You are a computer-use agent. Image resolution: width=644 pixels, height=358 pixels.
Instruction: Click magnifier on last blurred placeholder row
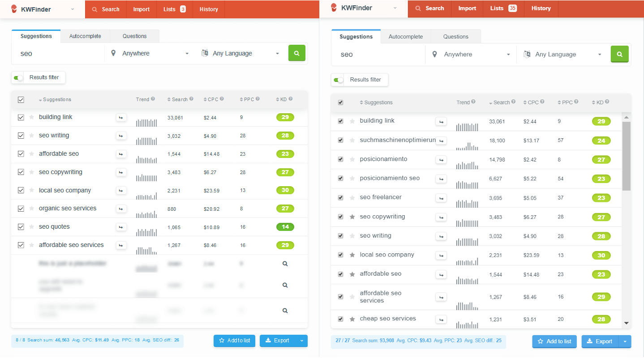coord(285,311)
